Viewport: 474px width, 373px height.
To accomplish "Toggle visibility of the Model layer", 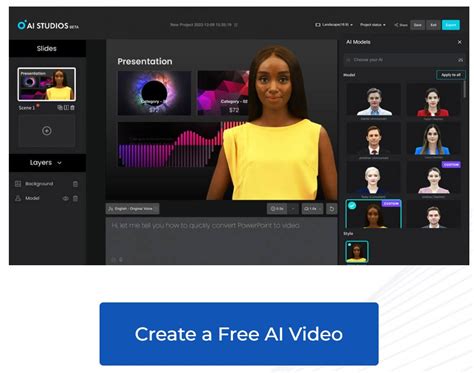I will [65, 198].
